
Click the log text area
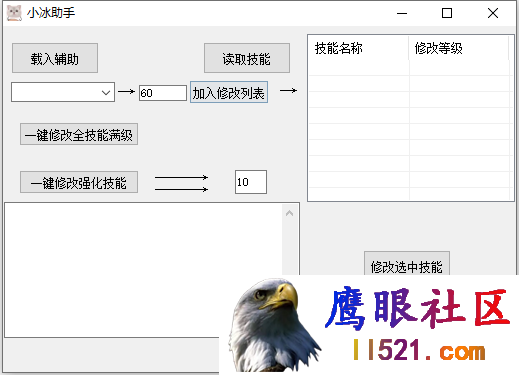(x=143, y=270)
